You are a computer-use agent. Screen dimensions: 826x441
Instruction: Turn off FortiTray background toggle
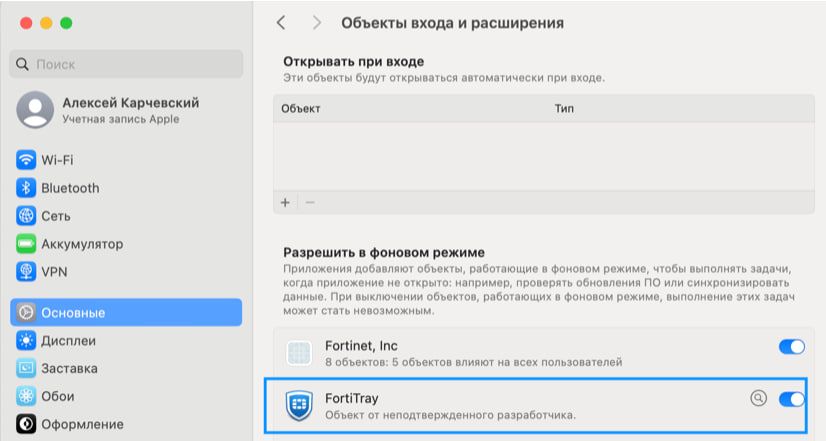coord(791,399)
